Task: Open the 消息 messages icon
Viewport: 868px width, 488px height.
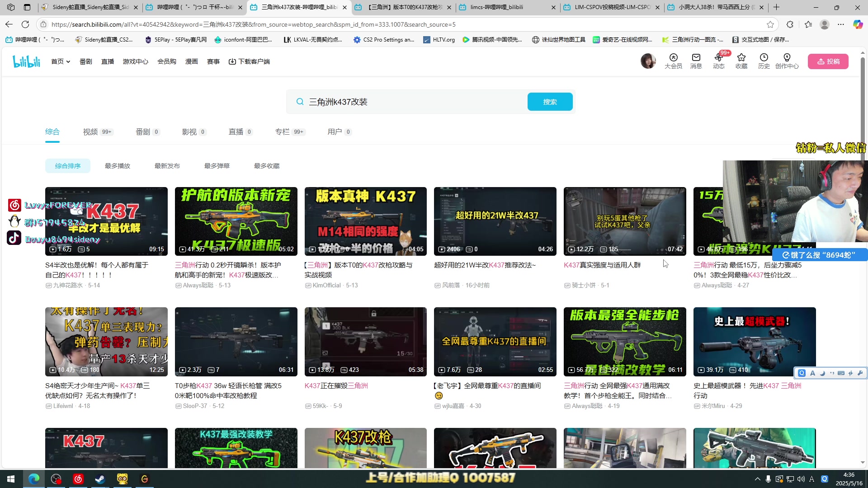Action: (696, 61)
